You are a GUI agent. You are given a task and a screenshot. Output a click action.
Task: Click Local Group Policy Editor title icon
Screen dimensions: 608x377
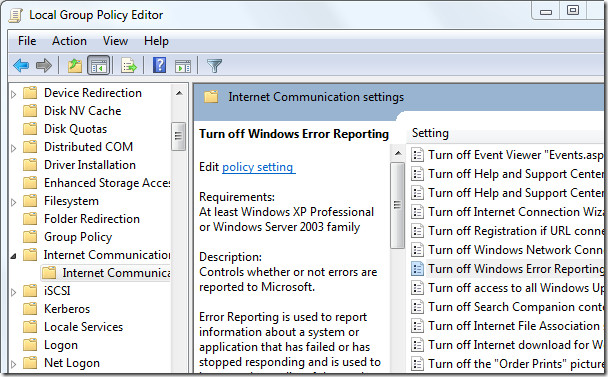pos(16,15)
